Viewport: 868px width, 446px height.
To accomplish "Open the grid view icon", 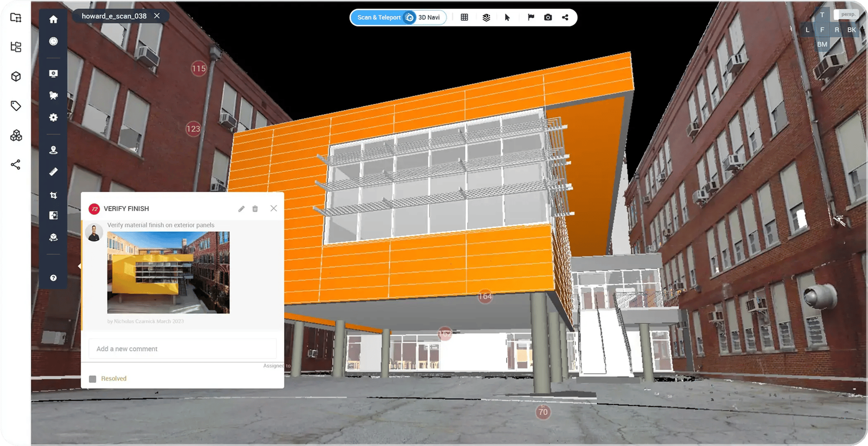I will pos(464,17).
